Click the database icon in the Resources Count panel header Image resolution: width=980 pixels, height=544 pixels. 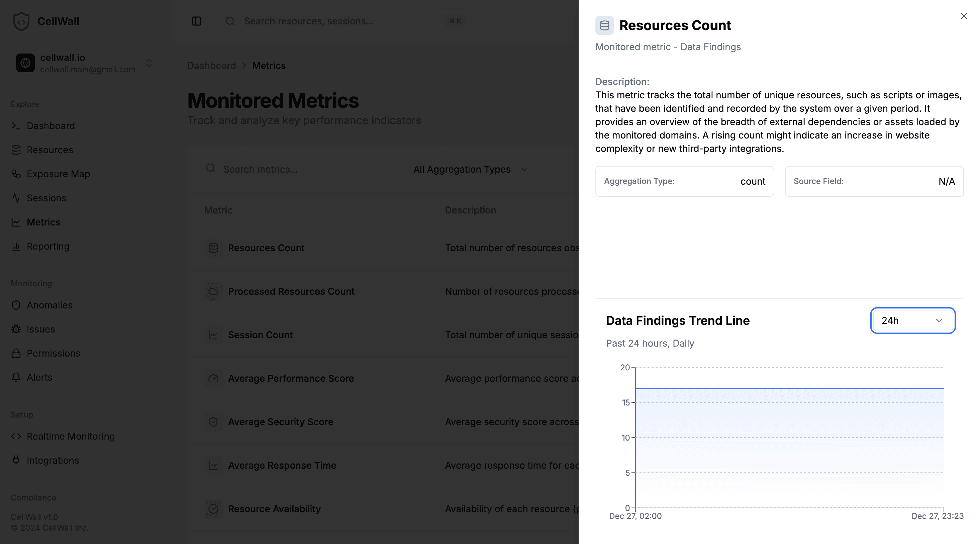pyautogui.click(x=604, y=25)
